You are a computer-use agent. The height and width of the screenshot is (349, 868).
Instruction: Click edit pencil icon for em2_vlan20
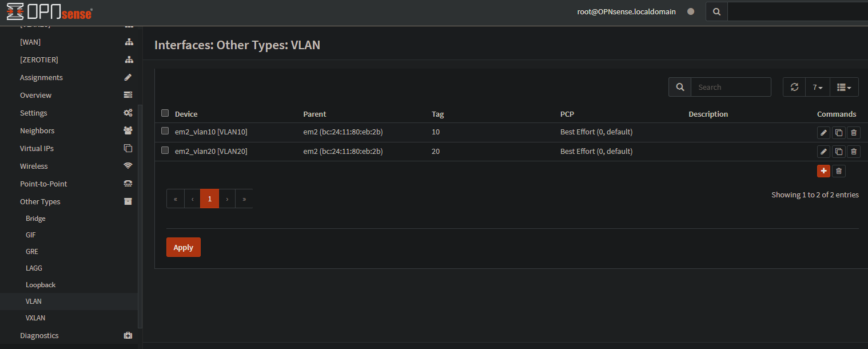[823, 152]
